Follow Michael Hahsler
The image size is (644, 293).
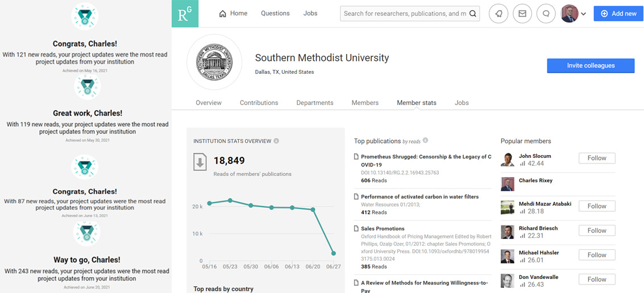[x=597, y=255]
